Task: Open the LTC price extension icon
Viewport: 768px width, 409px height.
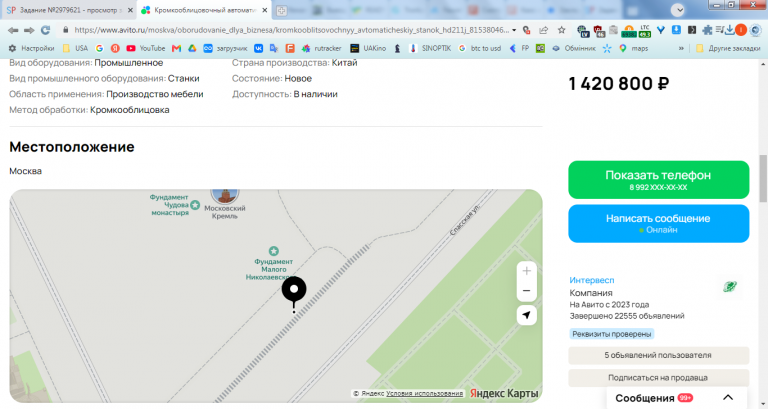Action: pos(645,31)
